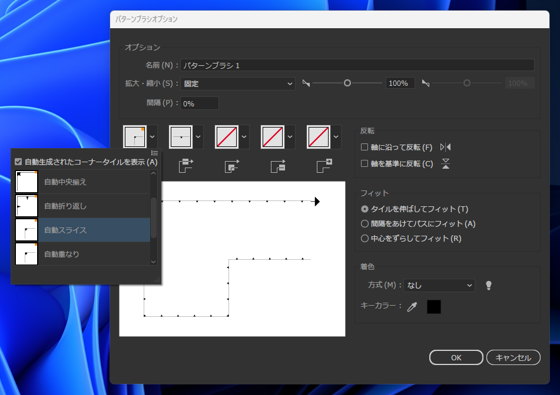Click the brush preview arrow stroke

[x=240, y=201]
